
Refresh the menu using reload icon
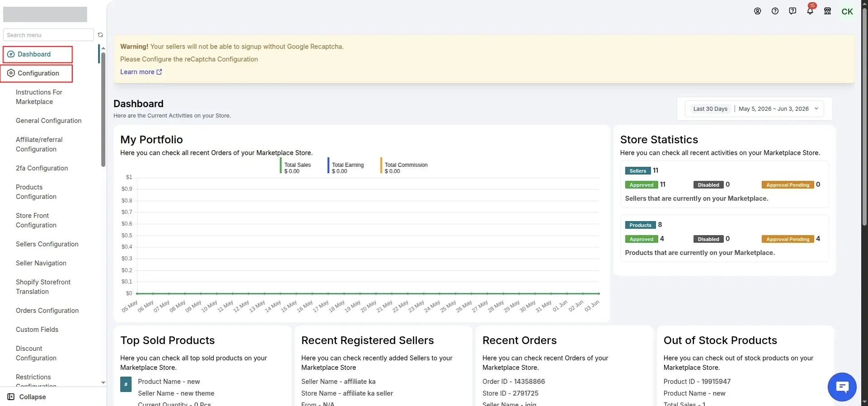tap(100, 35)
